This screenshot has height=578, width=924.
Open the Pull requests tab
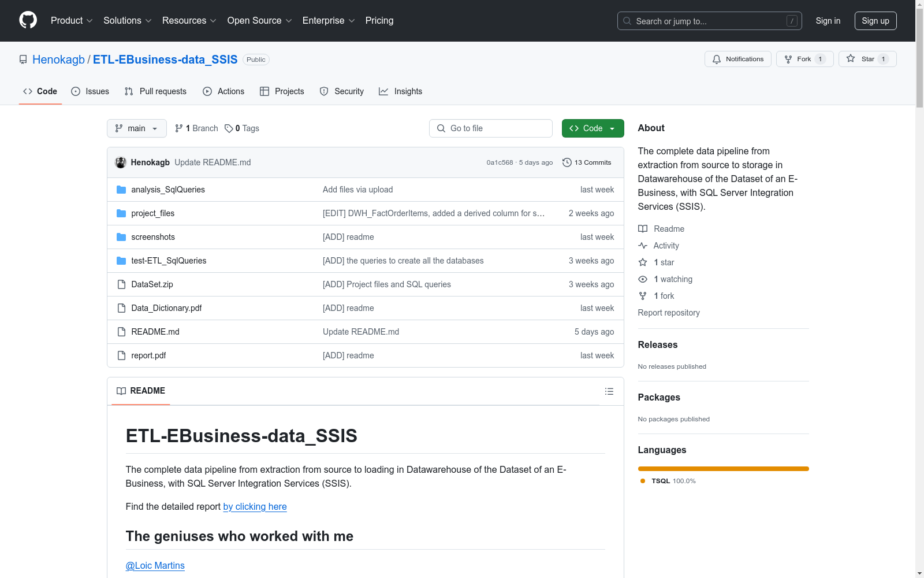tap(155, 91)
